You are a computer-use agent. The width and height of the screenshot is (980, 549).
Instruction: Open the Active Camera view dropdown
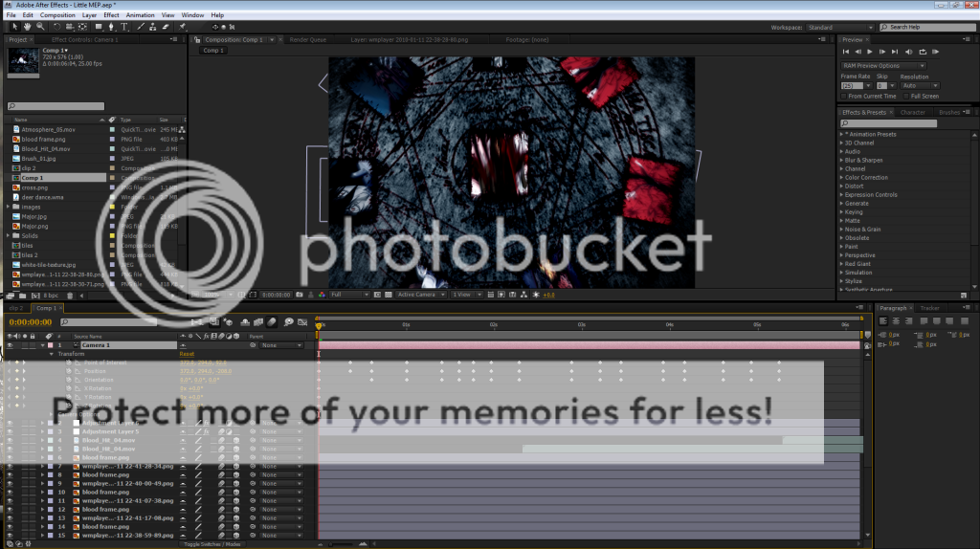coord(421,295)
